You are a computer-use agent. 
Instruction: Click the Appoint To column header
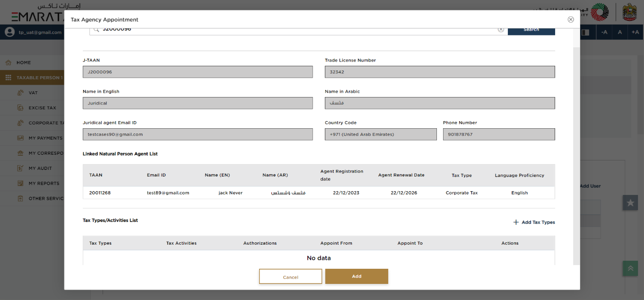(410, 243)
